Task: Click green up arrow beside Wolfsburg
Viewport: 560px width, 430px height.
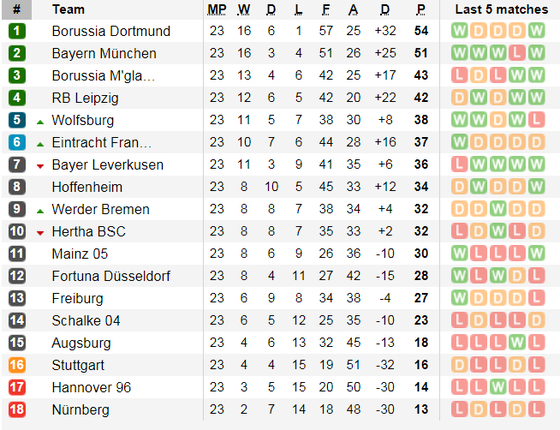Action: tap(40, 122)
